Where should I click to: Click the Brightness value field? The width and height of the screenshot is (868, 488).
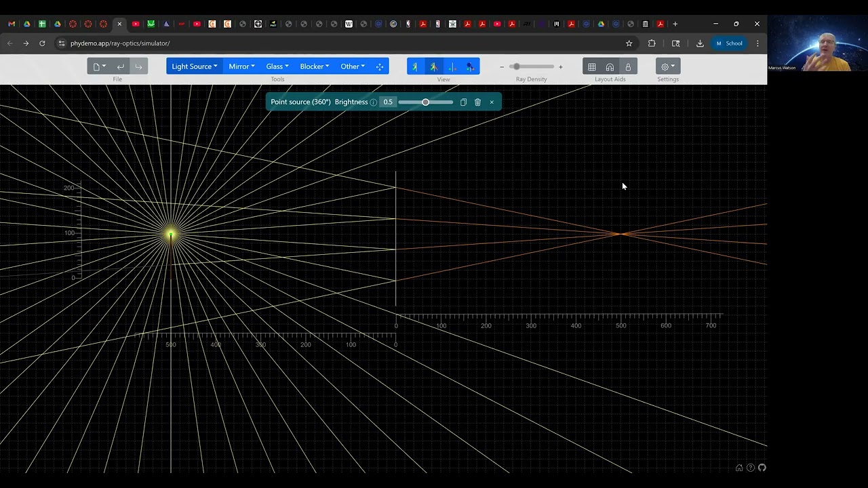click(x=388, y=102)
